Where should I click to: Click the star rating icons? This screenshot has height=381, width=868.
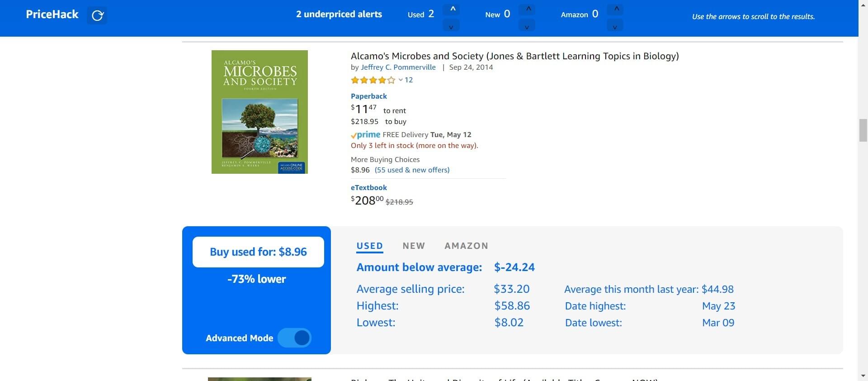373,80
